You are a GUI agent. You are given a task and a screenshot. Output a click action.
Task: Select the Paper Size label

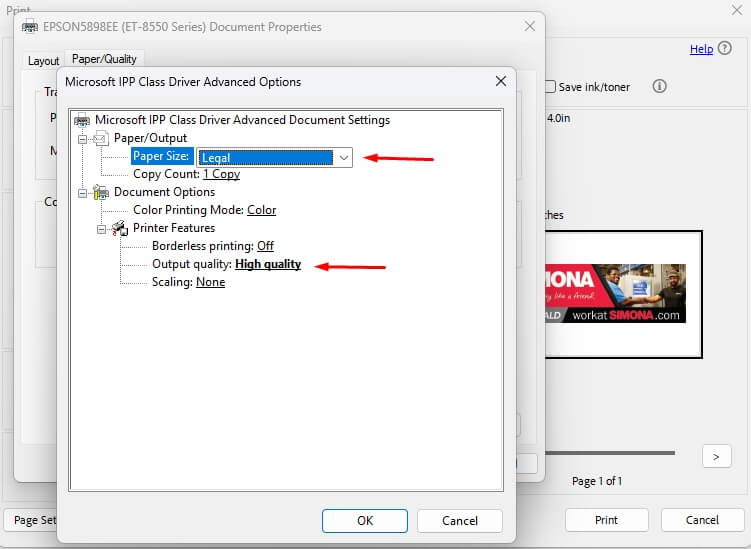click(161, 156)
